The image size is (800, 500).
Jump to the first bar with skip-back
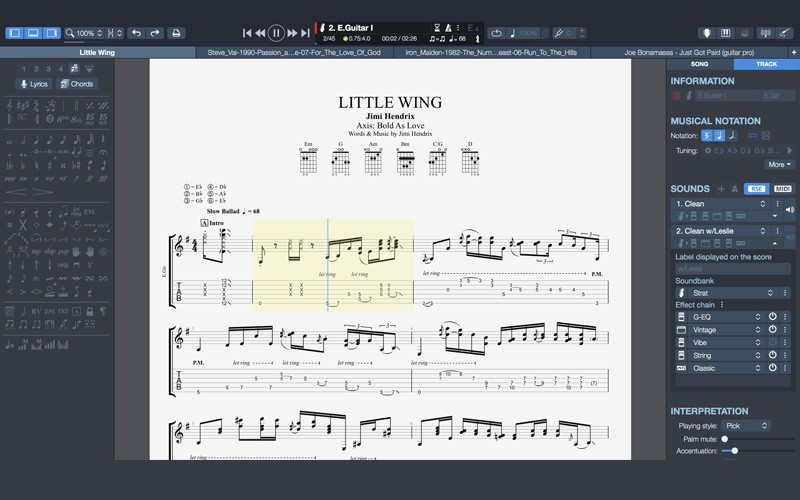coord(247,33)
